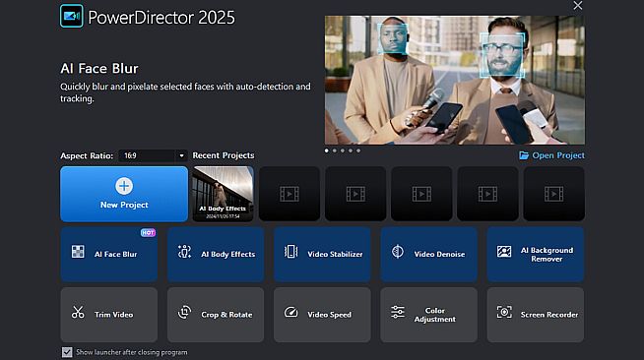644x360 pixels.
Task: Click the Trim Video scissors icon
Action: 78,312
